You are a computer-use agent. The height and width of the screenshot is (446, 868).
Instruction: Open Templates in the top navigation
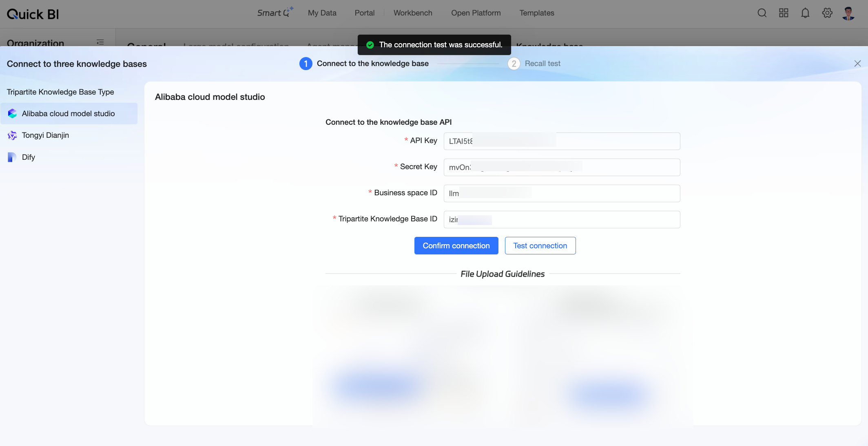point(537,13)
